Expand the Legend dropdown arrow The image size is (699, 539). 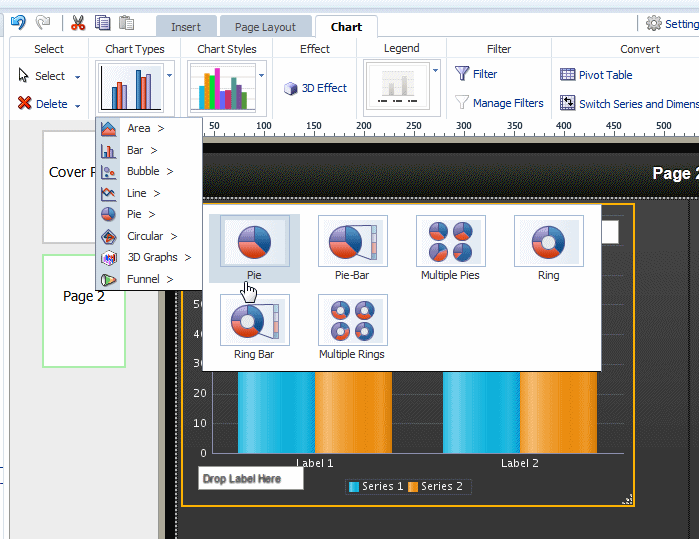point(436,70)
